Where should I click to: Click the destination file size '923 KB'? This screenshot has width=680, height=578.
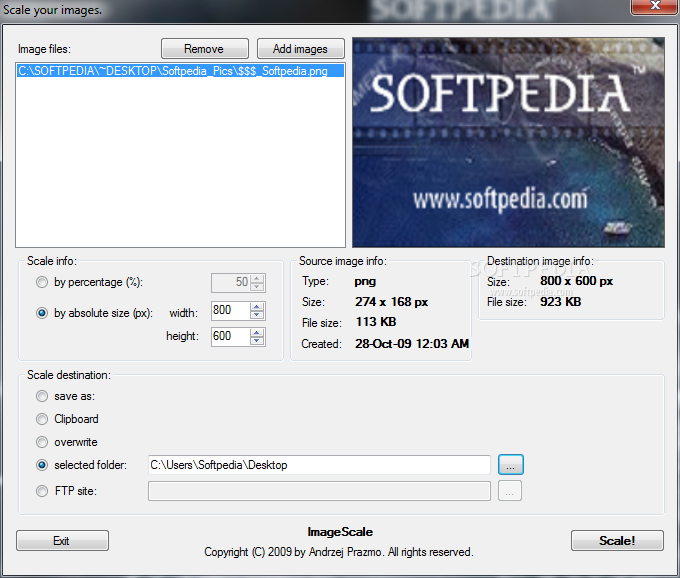point(560,302)
